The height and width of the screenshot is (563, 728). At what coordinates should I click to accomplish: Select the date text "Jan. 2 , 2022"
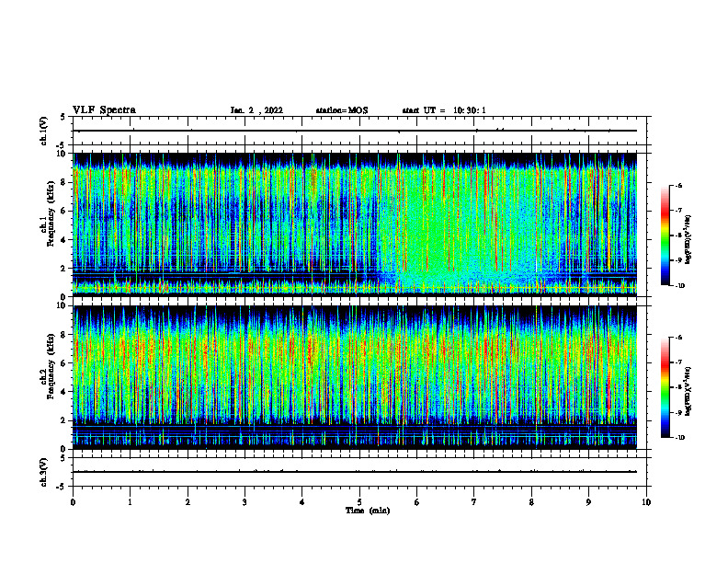pyautogui.click(x=256, y=110)
